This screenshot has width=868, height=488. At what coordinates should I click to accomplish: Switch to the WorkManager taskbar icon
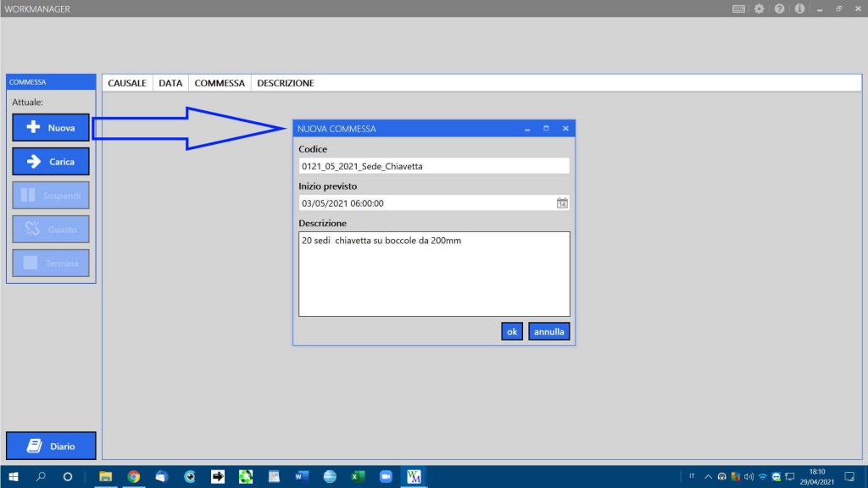click(414, 476)
